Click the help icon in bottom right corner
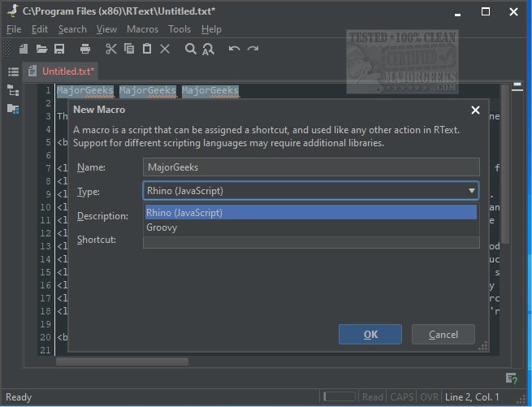Image resolution: width=532 pixels, height=407 pixels. click(x=512, y=378)
